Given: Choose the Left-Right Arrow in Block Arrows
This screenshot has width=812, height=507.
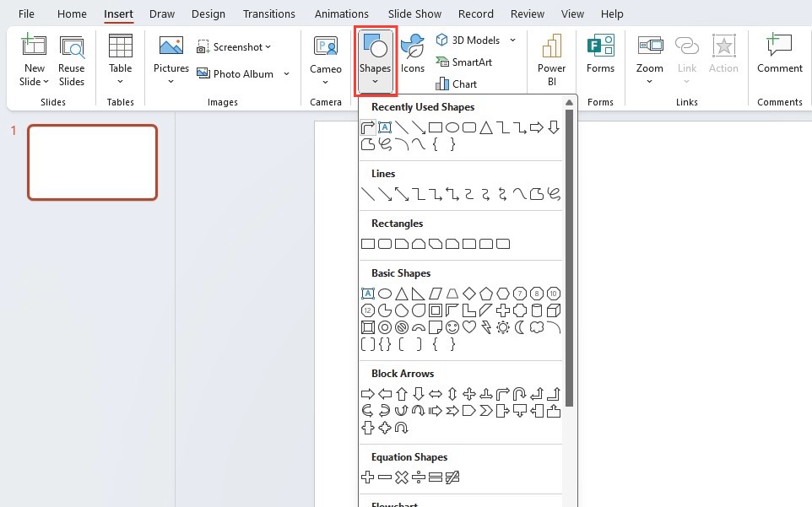Looking at the screenshot, I should pos(436,394).
